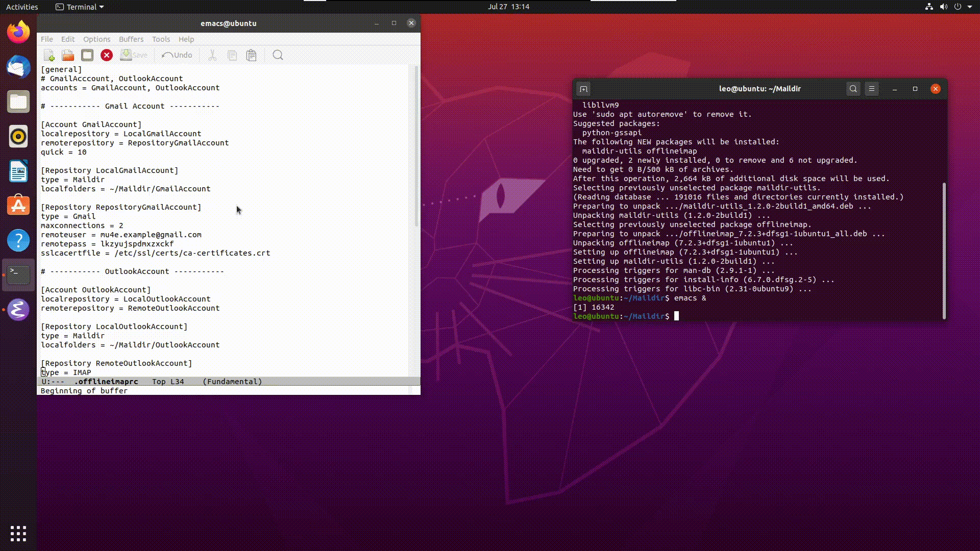Click the Paste clipboard icon
980x551 pixels.
click(251, 55)
